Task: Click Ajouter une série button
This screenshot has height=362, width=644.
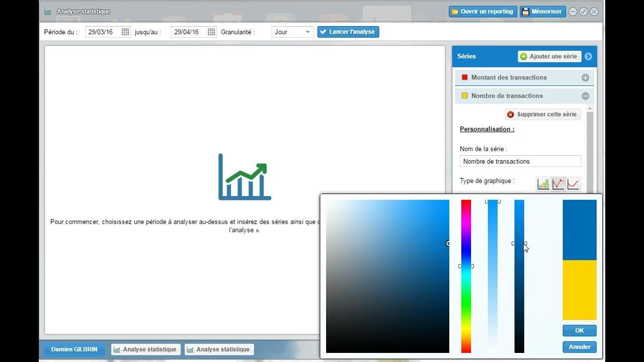Action: (549, 56)
